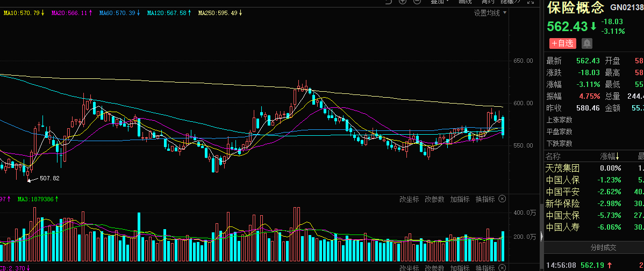Select 天茂集团 in constituent list
The height and width of the screenshot is (271, 644).
[x=562, y=168]
